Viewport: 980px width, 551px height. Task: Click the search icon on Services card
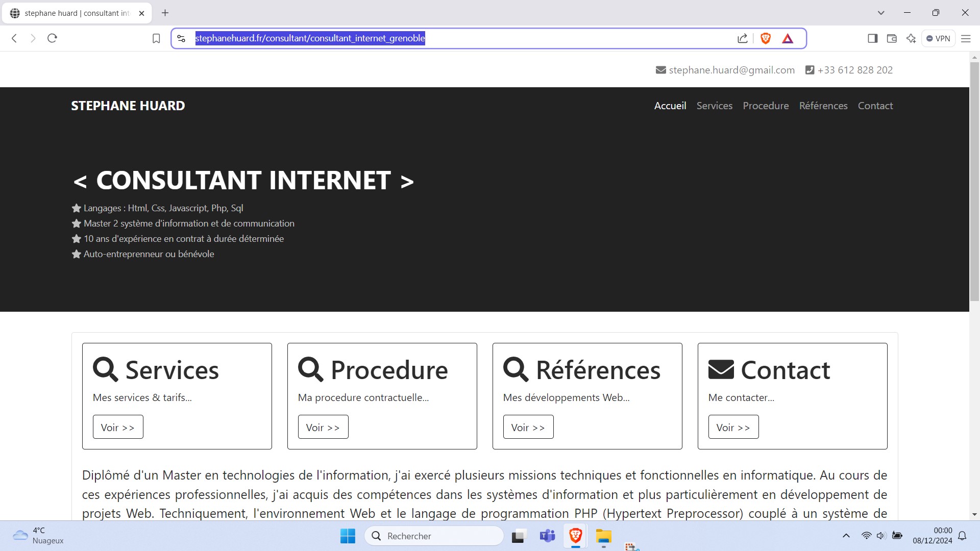click(105, 368)
